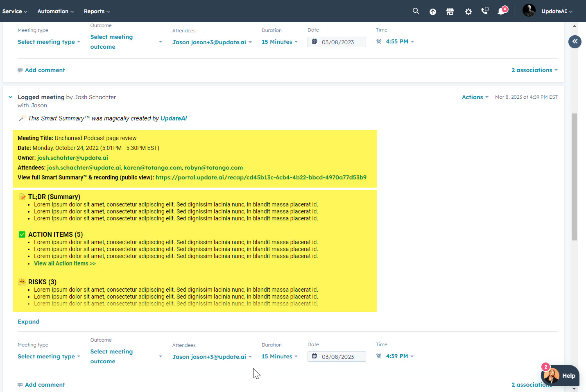Screen dimensions: 586x392
Task: Click karen@totango.com attendee link
Action: pos(153,168)
